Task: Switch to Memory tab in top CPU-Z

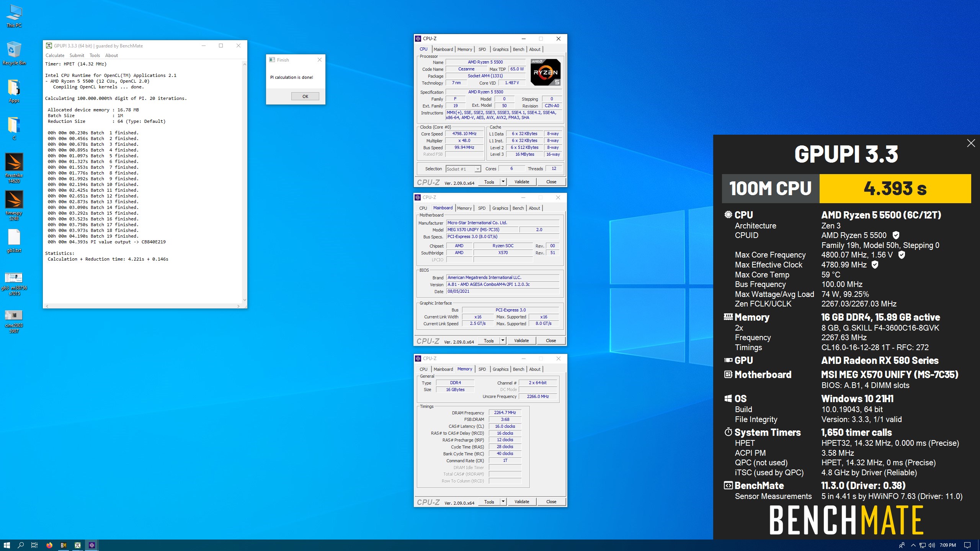Action: point(465,49)
